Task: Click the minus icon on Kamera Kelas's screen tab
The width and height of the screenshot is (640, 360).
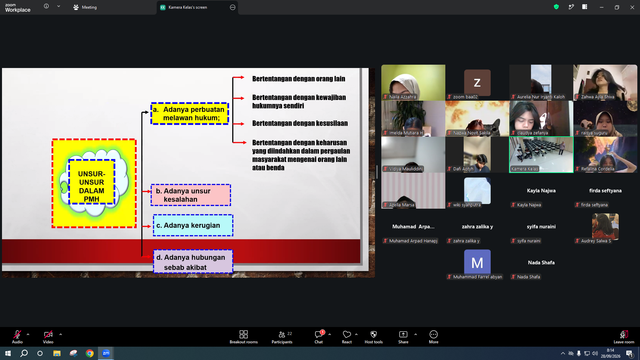Action: tap(233, 7)
